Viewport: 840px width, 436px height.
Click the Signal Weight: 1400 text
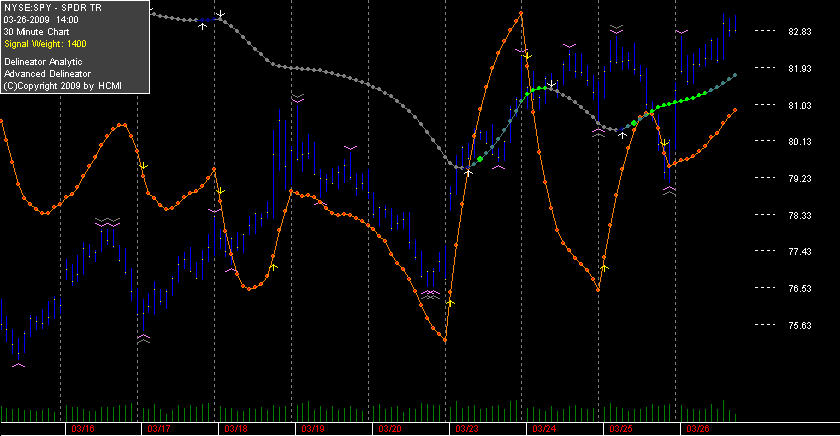pyautogui.click(x=45, y=44)
